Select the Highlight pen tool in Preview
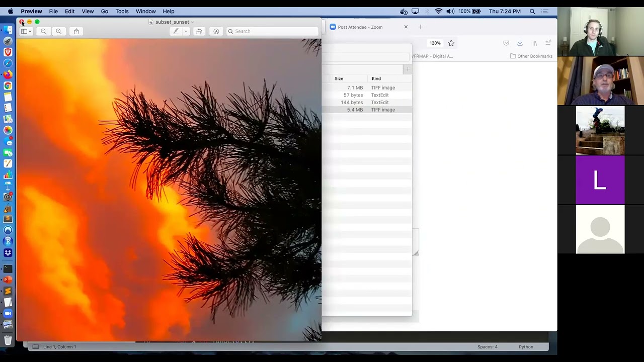644x362 pixels. pos(176,31)
